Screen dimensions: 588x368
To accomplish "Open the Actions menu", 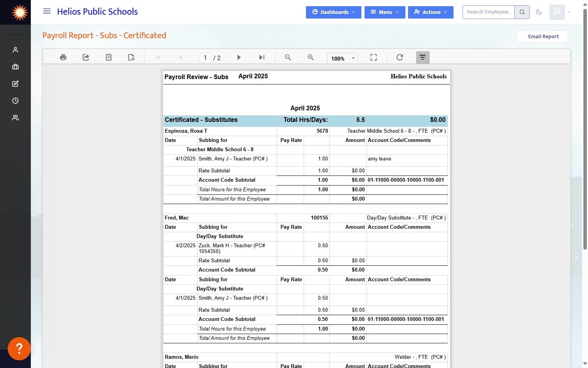I will pyautogui.click(x=430, y=12).
